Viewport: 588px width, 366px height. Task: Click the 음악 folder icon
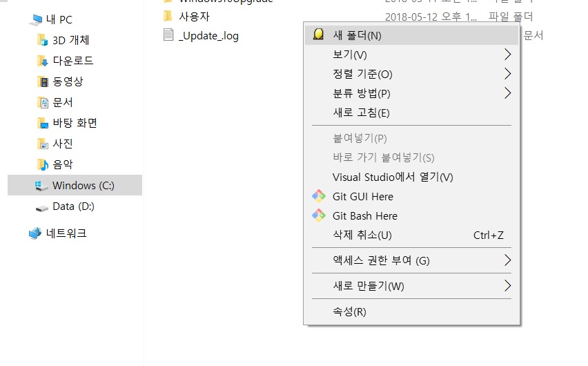[43, 164]
